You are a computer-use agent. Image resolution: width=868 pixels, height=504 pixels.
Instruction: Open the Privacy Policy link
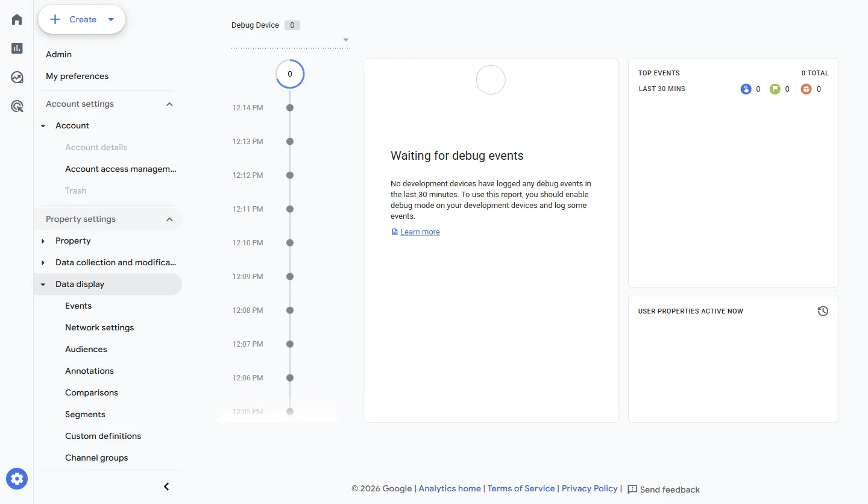[590, 488]
